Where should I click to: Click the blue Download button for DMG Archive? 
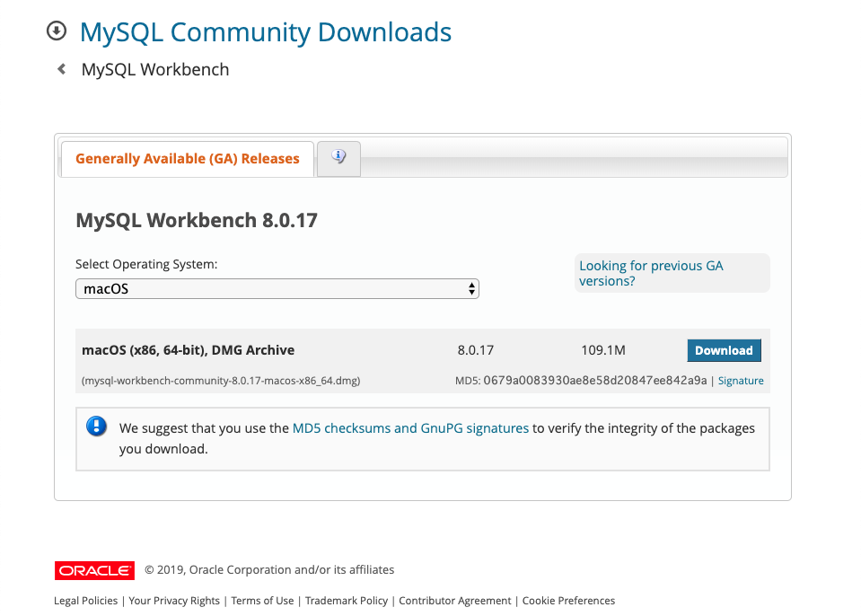pyautogui.click(x=724, y=350)
